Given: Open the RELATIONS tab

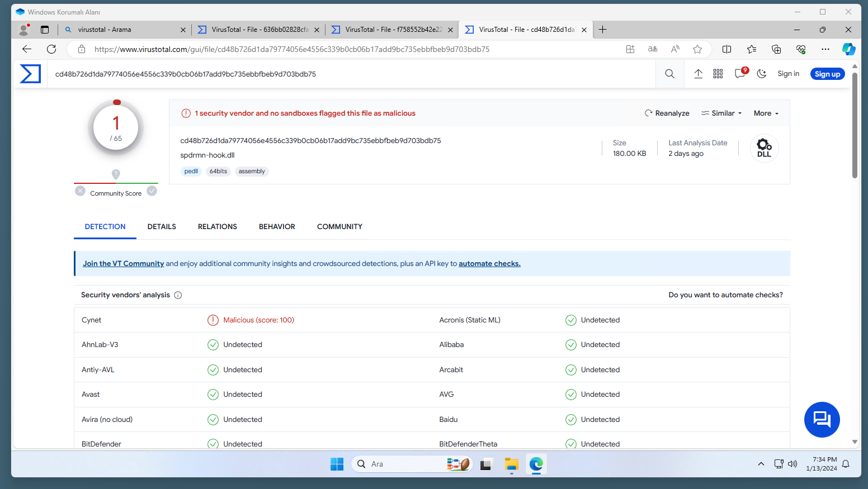Looking at the screenshot, I should (x=218, y=227).
